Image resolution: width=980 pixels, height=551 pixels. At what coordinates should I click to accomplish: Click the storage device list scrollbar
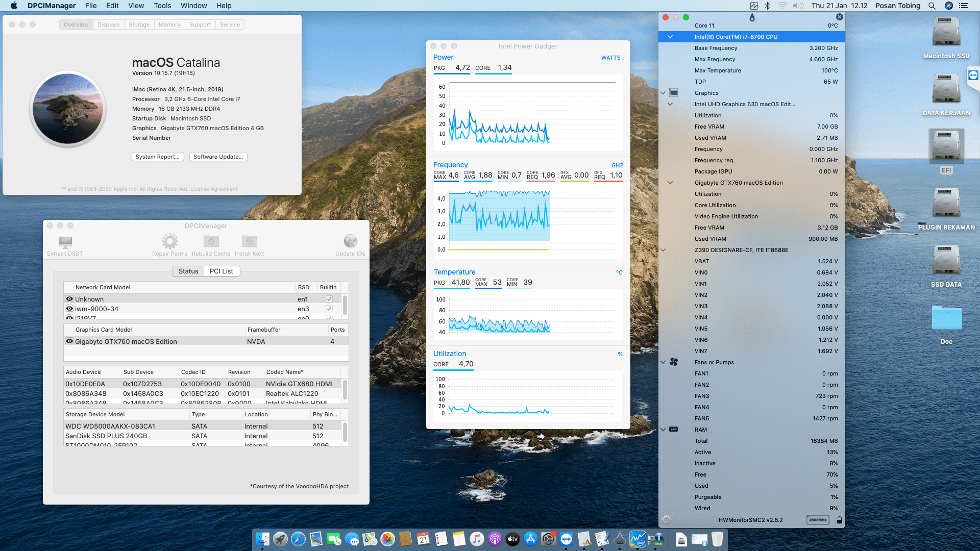pos(345,432)
